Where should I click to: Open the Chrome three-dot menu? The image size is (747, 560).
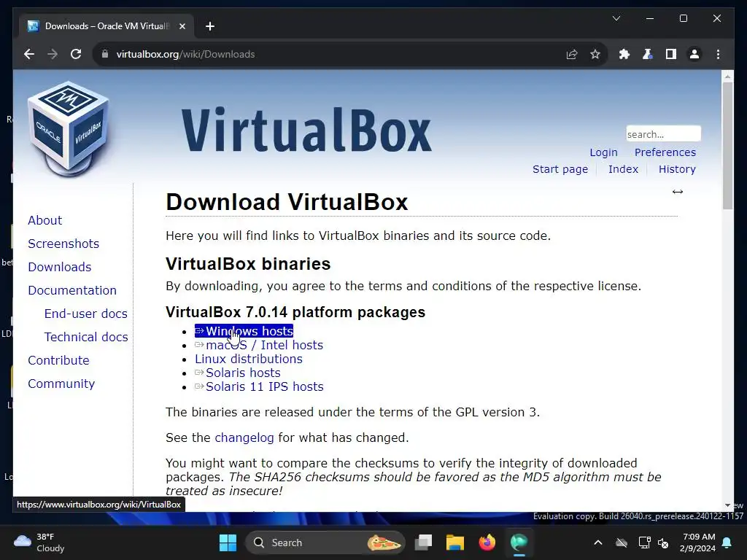[718, 54]
